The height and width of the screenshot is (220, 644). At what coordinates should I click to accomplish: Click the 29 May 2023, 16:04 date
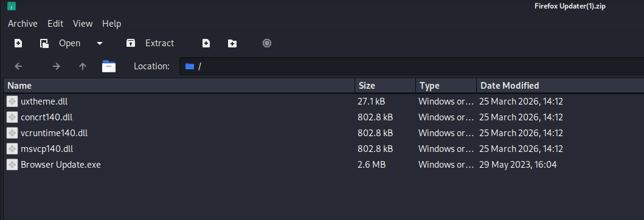(x=518, y=165)
